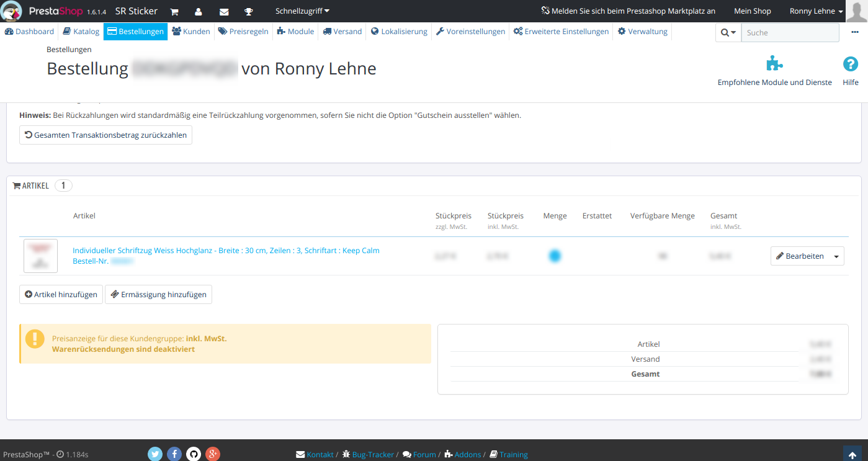The image size is (868, 461).
Task: Click the yellow exclamation warning icon
Action: pos(35,339)
